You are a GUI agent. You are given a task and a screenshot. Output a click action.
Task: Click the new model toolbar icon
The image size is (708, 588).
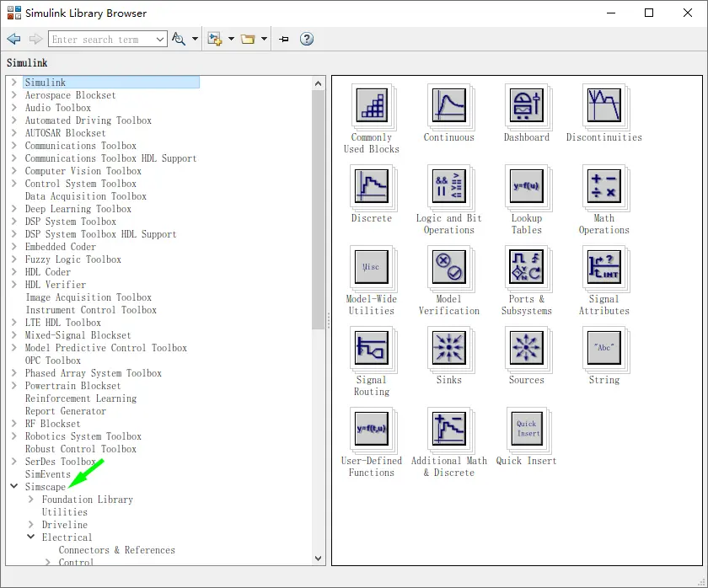click(214, 40)
